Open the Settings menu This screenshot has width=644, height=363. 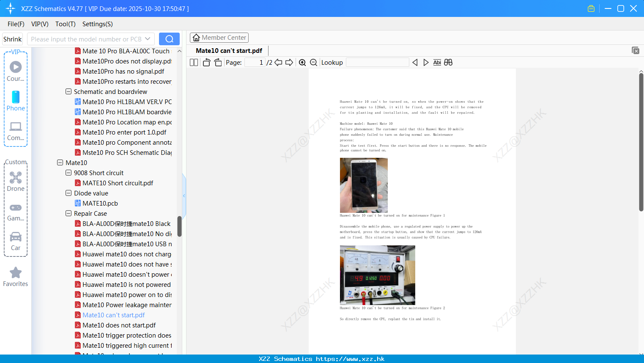pos(98,24)
